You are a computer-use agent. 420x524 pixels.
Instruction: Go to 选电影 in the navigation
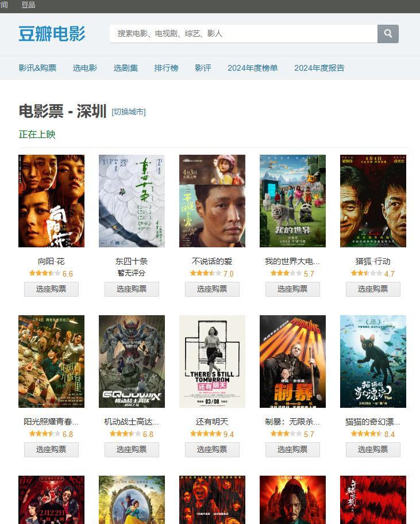(x=85, y=68)
